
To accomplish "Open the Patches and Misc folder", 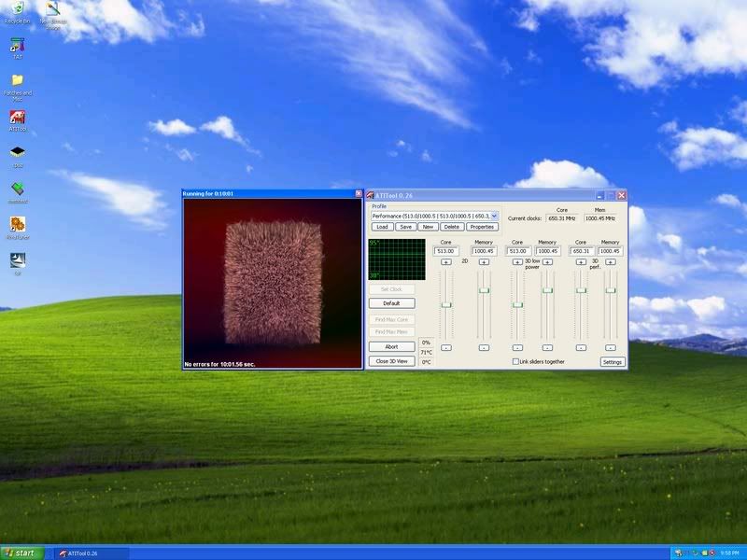I will click(x=17, y=80).
